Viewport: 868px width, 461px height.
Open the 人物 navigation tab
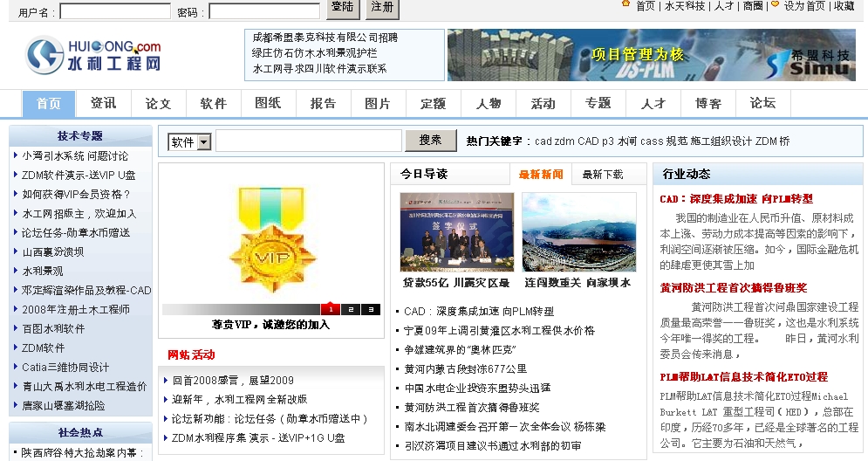tap(489, 104)
